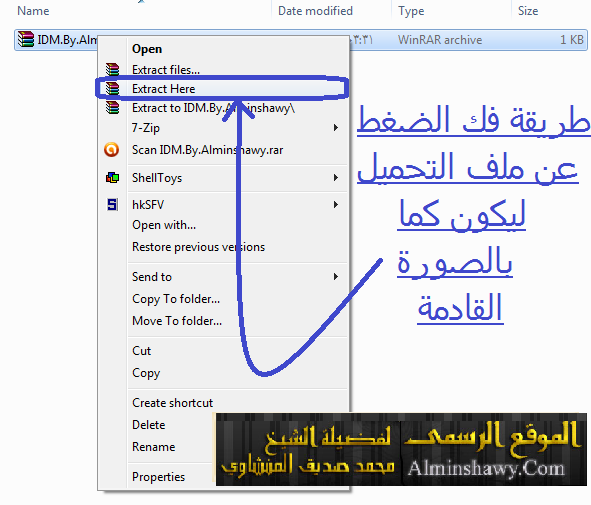
Task: Click the hkSFV icon
Action: [112, 205]
